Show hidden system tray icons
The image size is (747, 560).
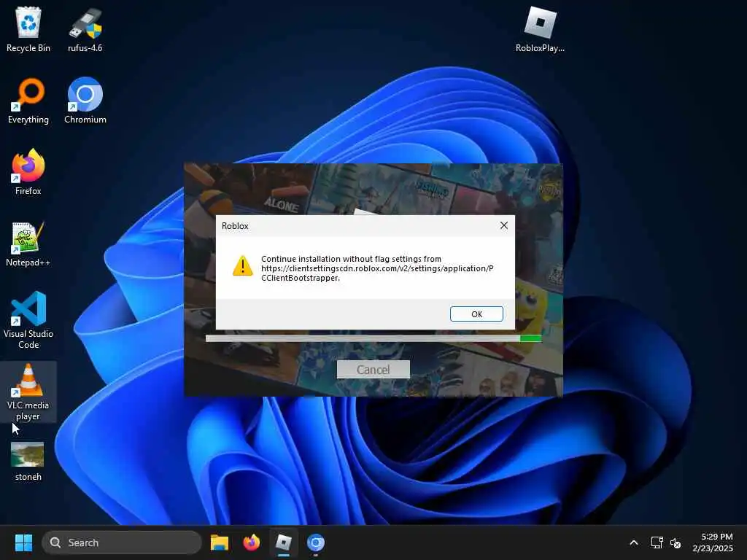click(x=634, y=542)
